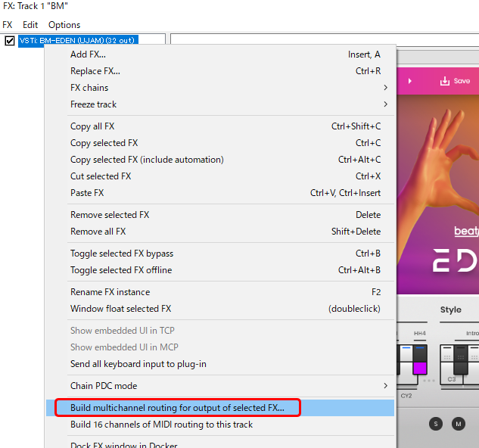The image size is (479, 448).
Task: Open the FX menu
Action: coord(8,25)
